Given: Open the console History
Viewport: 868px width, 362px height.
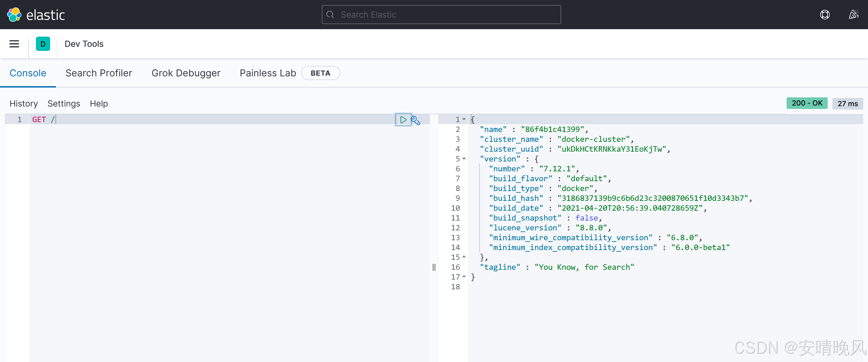Looking at the screenshot, I should pyautogui.click(x=23, y=103).
